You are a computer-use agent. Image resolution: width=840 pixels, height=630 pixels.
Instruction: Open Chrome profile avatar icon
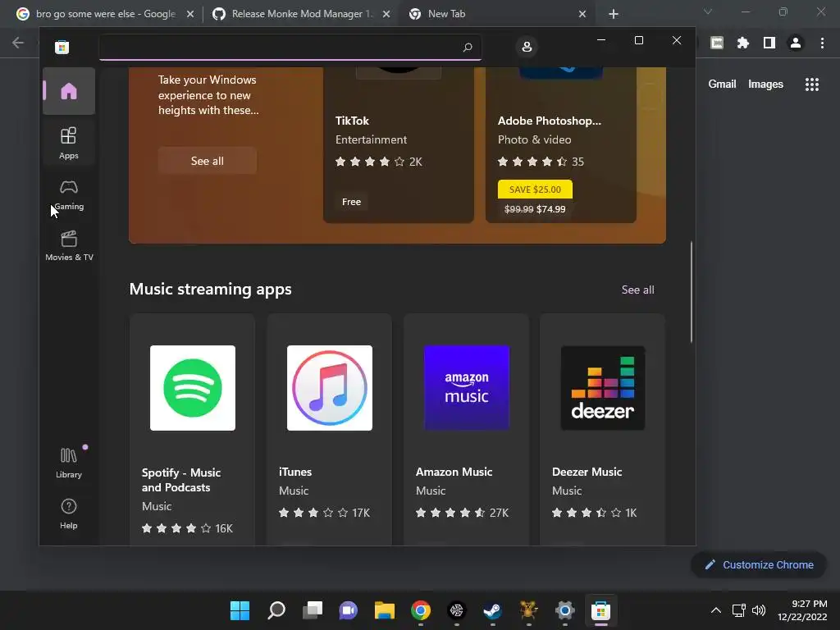pos(796,43)
